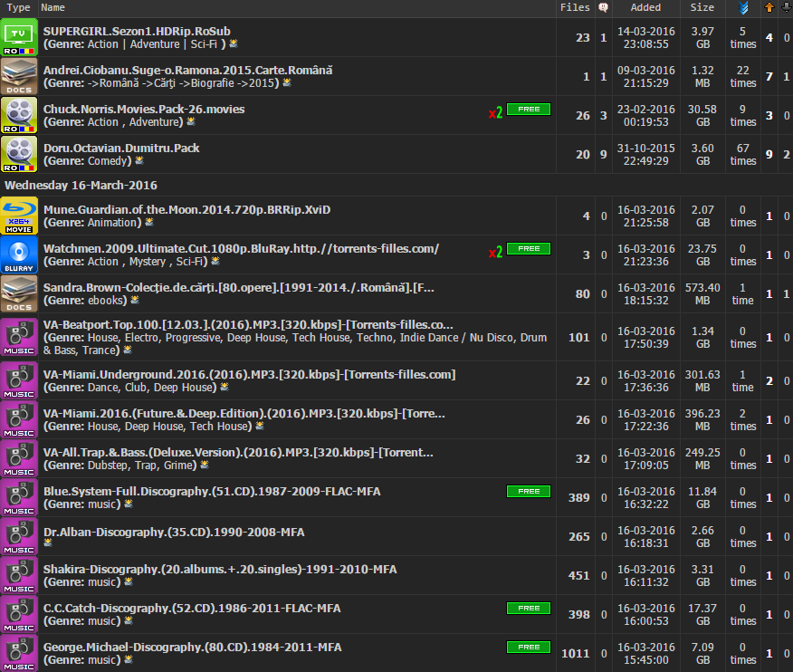This screenshot has width=793, height=672.
Task: Click the TV RO category icon for SUPERGIRL
Action: tap(19, 37)
